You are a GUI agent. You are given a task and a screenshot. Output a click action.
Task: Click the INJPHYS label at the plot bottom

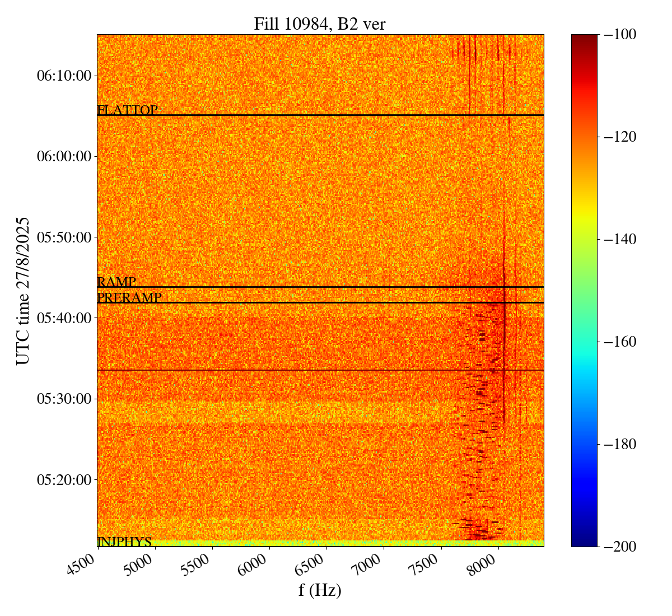point(124,542)
